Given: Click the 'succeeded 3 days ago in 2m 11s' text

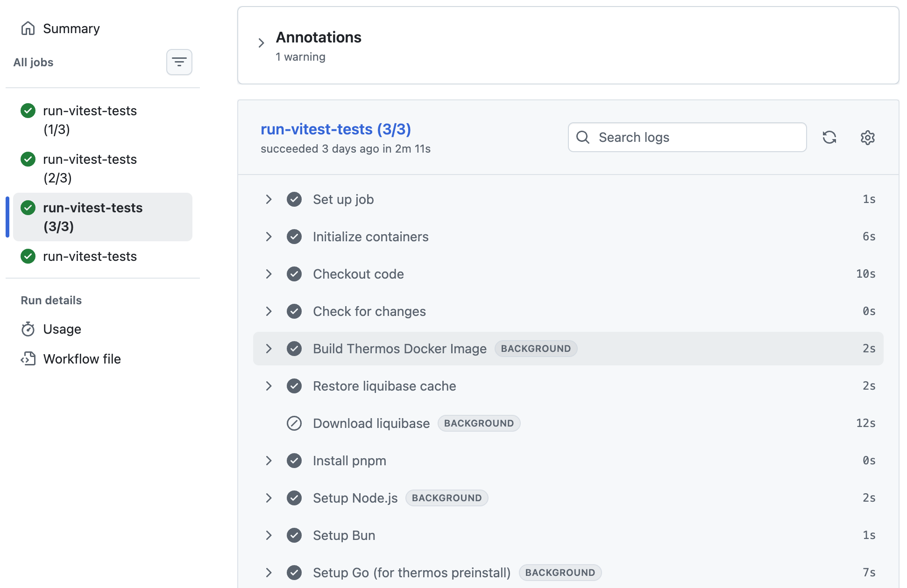Looking at the screenshot, I should [x=346, y=149].
